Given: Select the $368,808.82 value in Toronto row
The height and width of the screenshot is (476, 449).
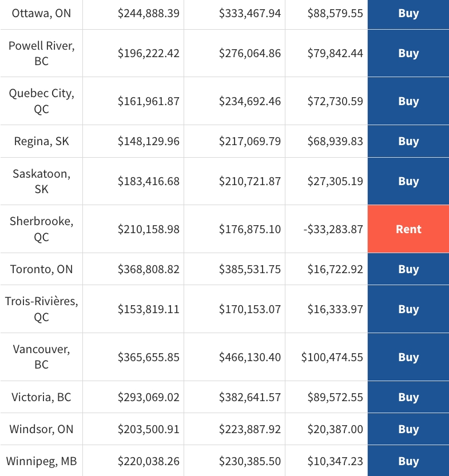Looking at the screenshot, I should point(149,269).
